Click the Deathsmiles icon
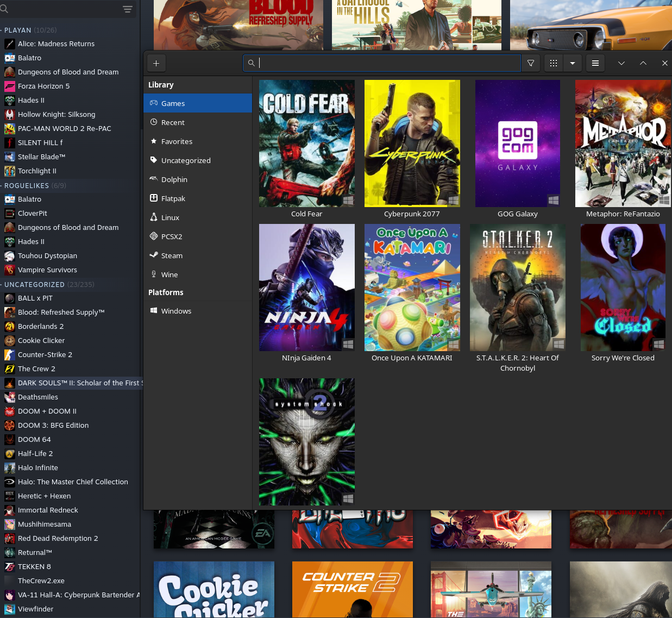The image size is (672, 618). click(10, 397)
